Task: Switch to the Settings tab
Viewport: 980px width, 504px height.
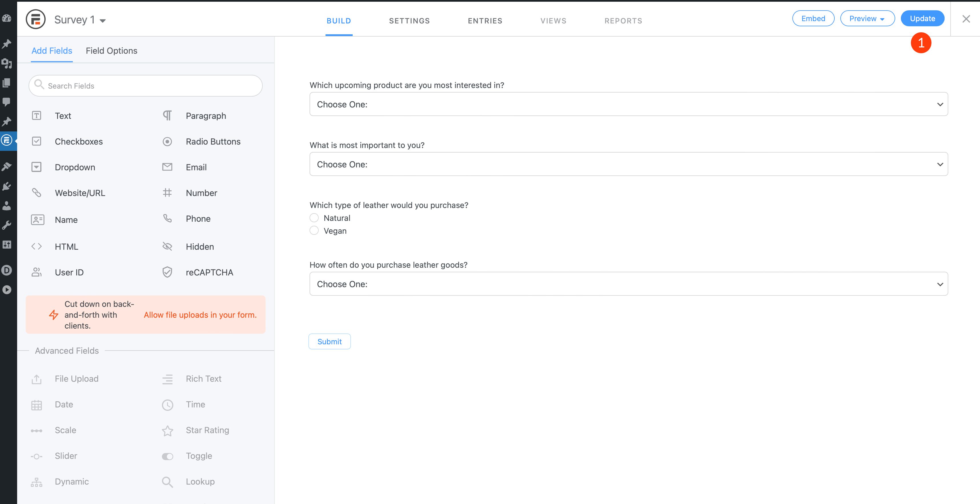Action: click(x=409, y=20)
